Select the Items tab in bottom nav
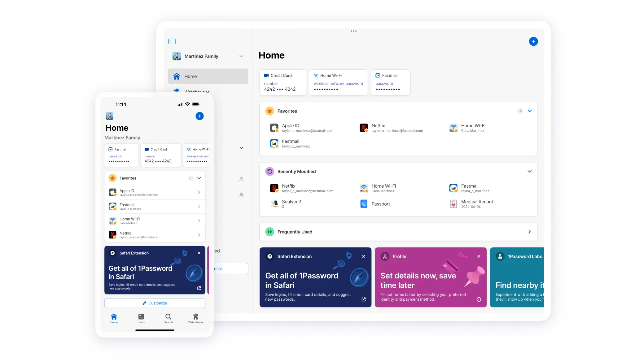The image size is (644, 362). coord(141,318)
